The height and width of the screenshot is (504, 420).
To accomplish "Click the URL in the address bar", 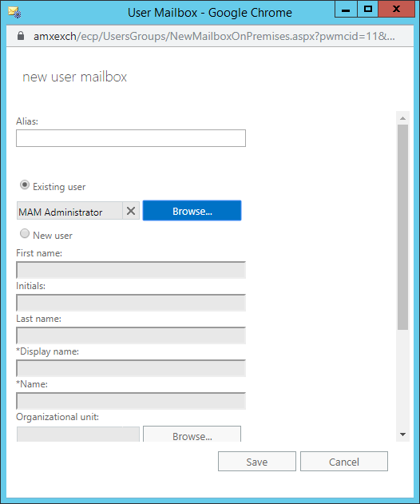I will point(214,36).
